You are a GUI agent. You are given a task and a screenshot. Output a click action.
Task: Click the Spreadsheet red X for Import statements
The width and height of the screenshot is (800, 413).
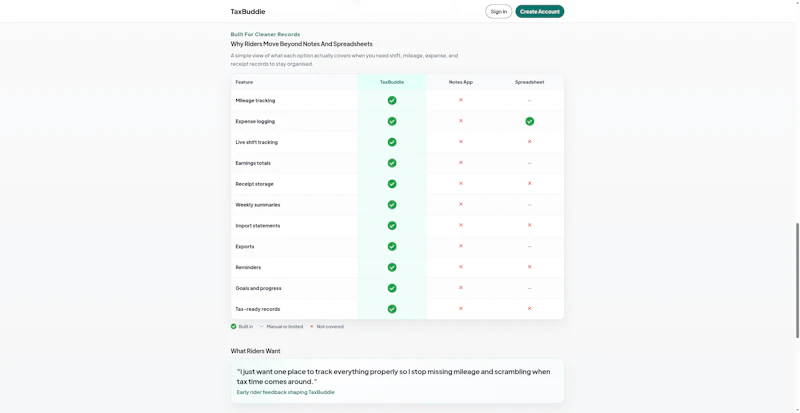click(530, 225)
